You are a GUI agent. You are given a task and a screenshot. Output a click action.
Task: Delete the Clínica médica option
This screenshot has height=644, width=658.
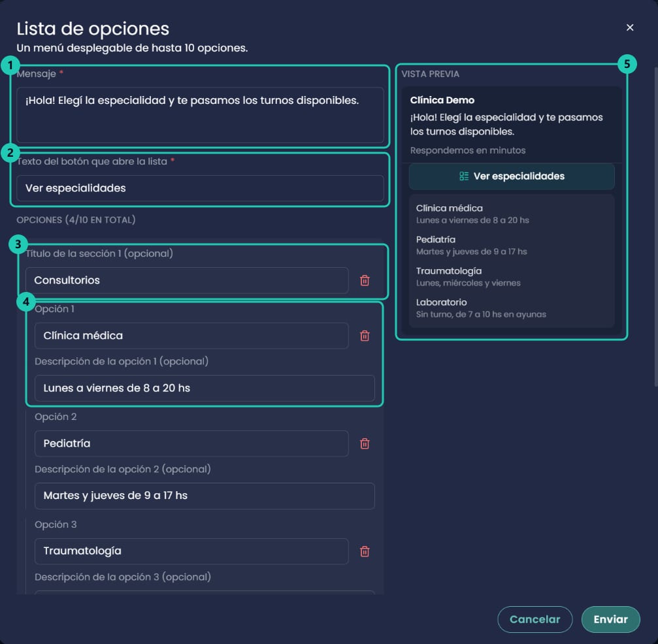[365, 336]
